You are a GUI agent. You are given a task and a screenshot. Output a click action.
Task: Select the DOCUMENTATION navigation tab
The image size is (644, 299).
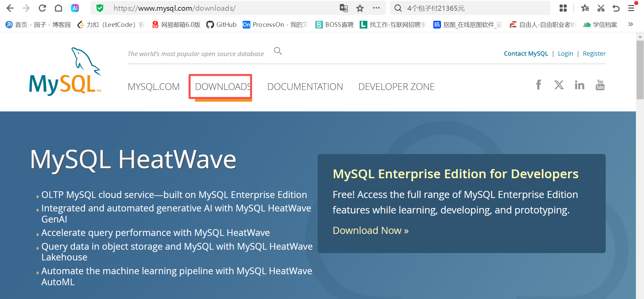coord(305,87)
